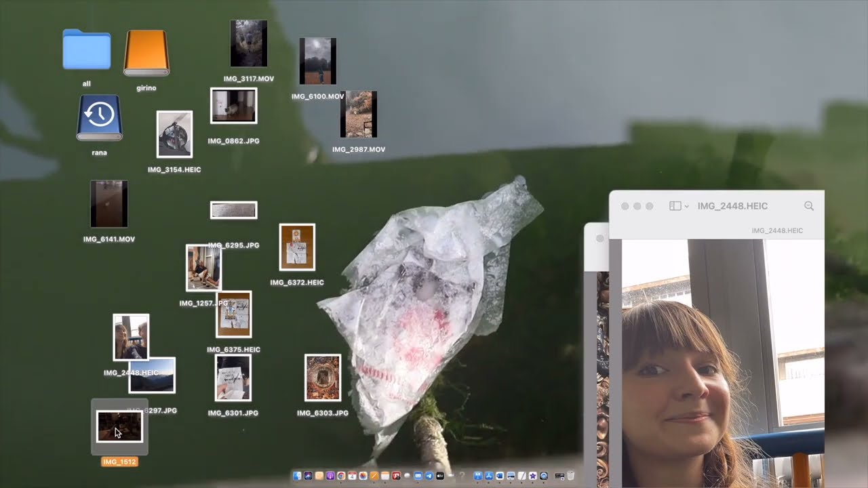Select the IMG_2448.HEIC desktop thumbnail of two people
The image size is (868, 488).
tap(131, 337)
